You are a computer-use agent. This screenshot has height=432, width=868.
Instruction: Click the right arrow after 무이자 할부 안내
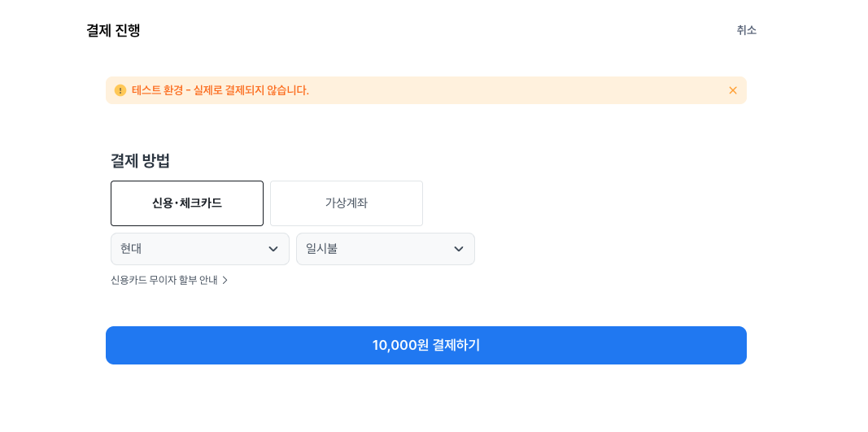(225, 280)
